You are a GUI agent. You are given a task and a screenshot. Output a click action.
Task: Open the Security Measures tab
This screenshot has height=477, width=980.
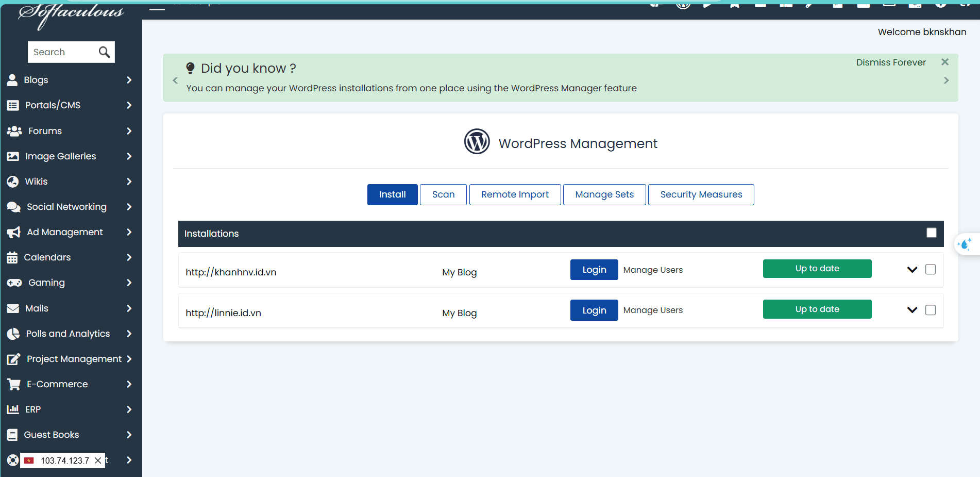(701, 194)
